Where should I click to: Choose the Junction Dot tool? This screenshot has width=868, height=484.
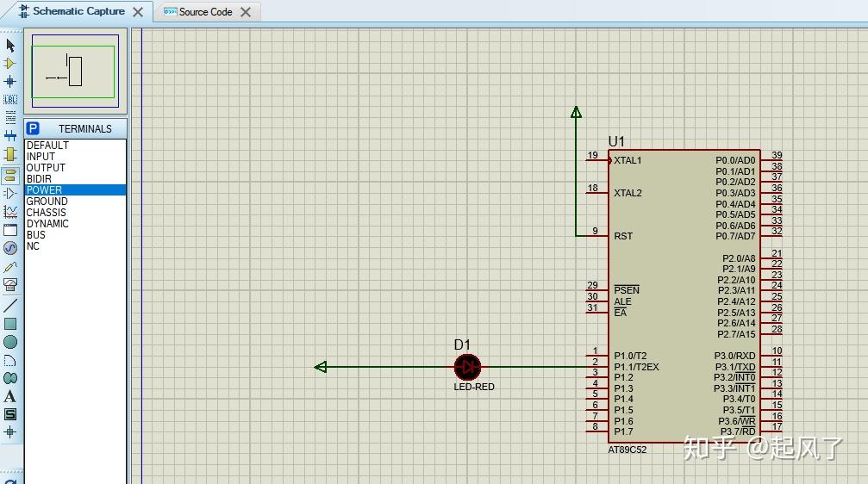coord(10,81)
